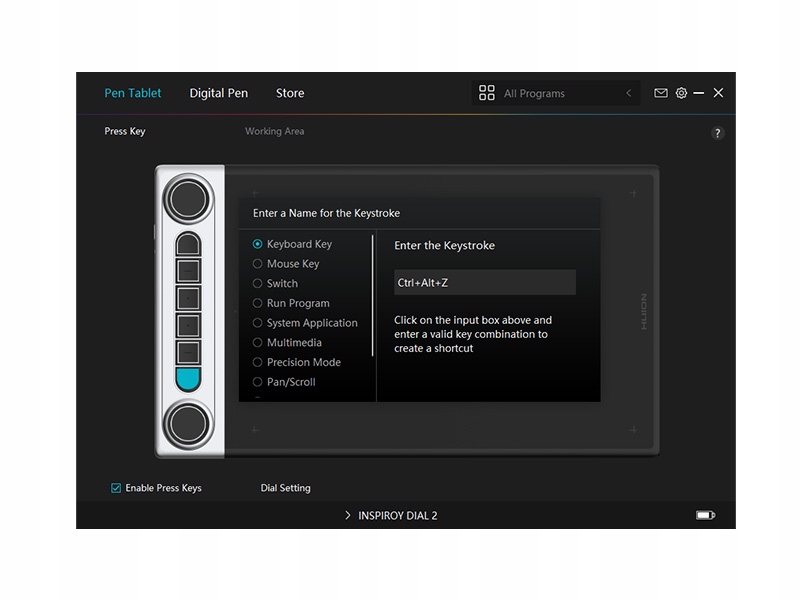Click the upper dial controller on the tablet
This screenshot has width=800, height=600.
tap(188, 199)
